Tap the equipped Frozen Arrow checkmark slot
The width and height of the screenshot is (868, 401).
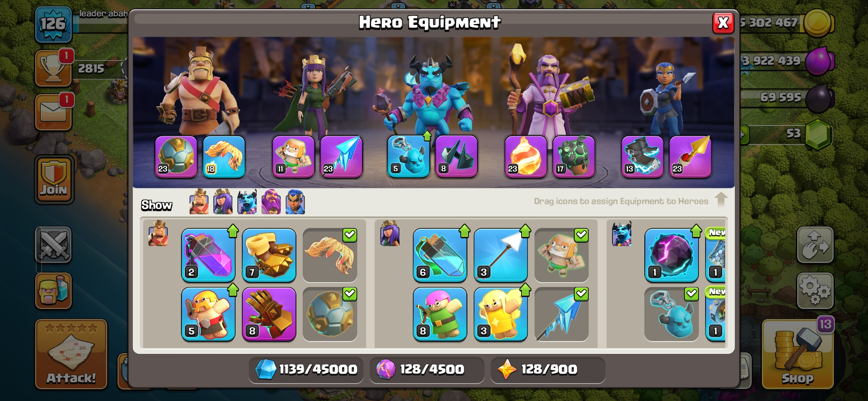coord(562,314)
